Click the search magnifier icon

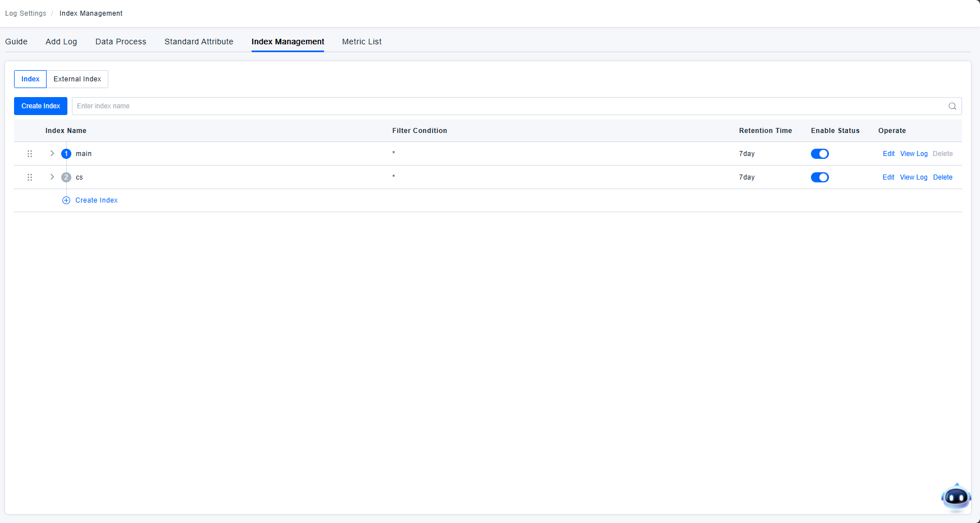tap(952, 106)
